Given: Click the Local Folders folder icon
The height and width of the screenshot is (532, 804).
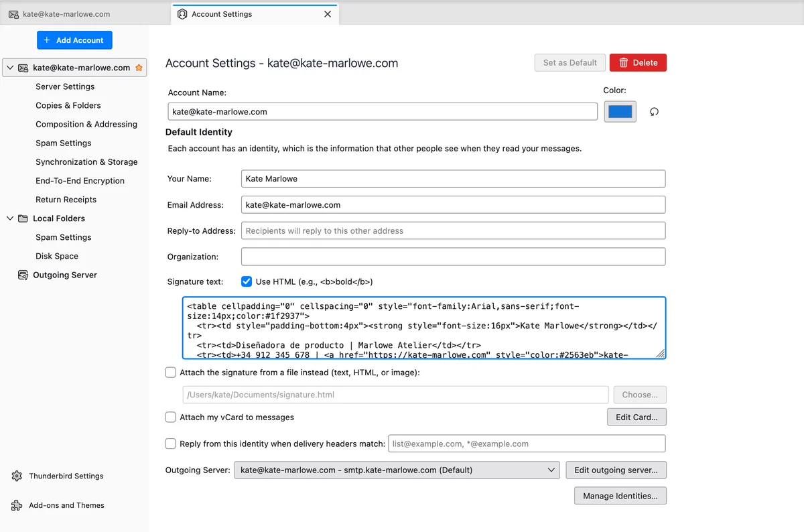Looking at the screenshot, I should pyautogui.click(x=23, y=218).
